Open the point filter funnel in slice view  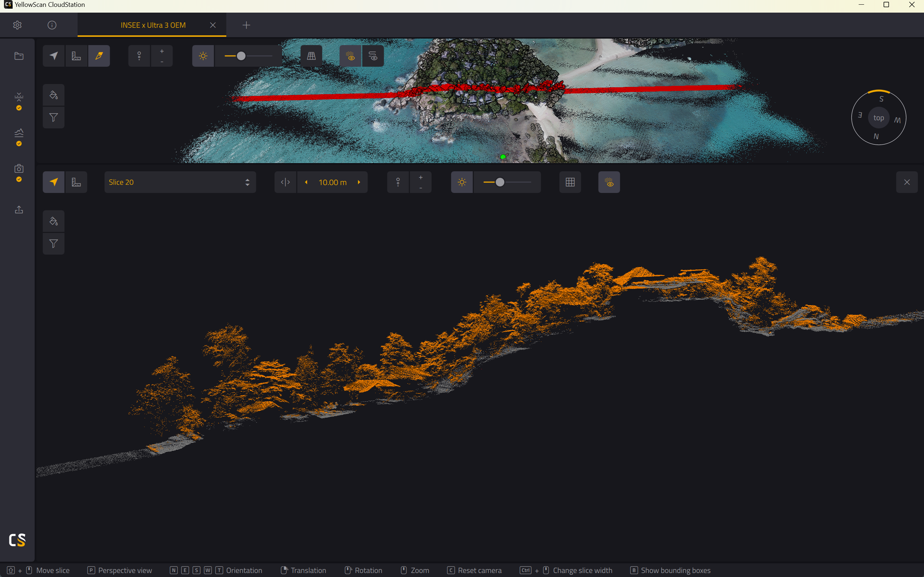click(53, 243)
